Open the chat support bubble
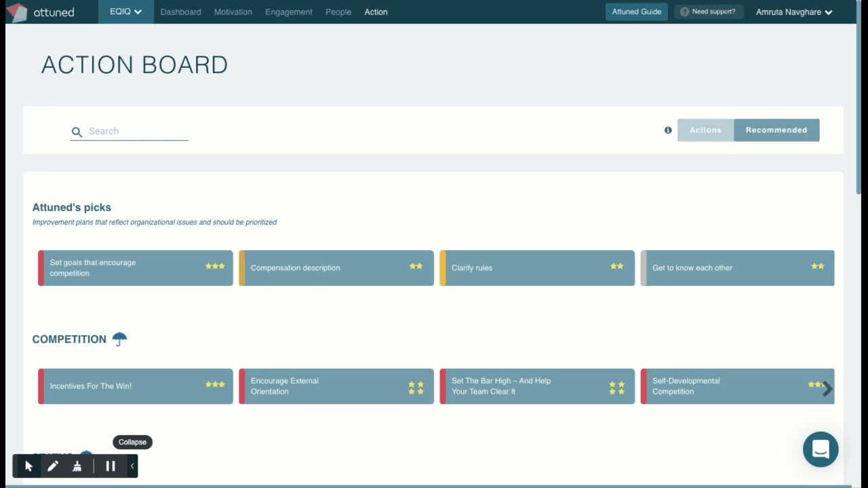The image size is (868, 488). tap(821, 449)
